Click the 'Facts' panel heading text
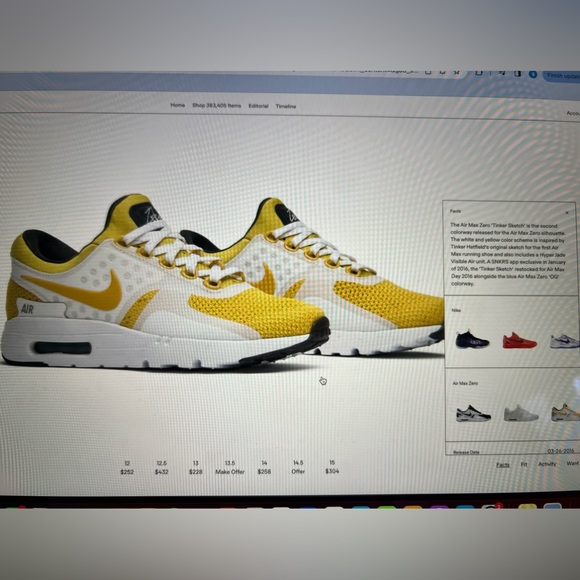Screen dimensions: 580x580 455,211
